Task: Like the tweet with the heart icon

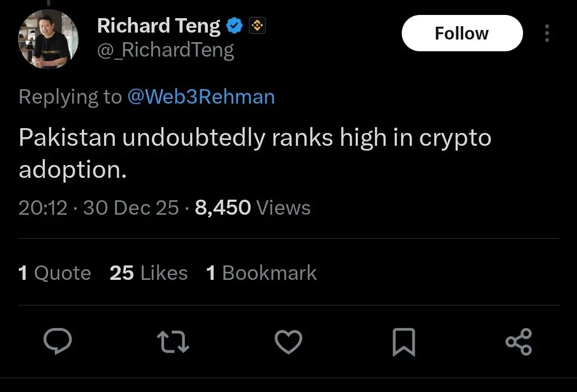Action: (288, 342)
